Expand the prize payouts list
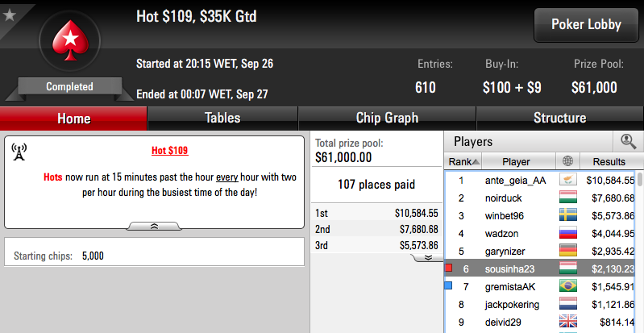644x333 pixels. pyautogui.click(x=427, y=257)
